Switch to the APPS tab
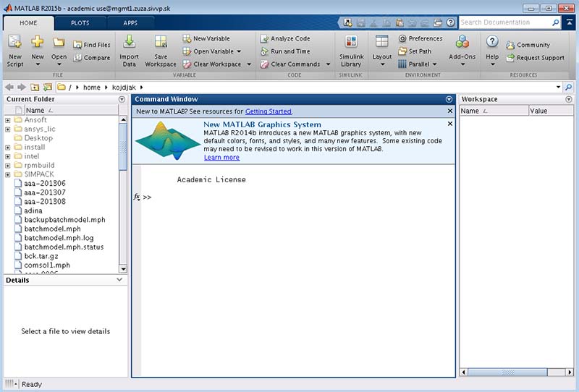 click(x=130, y=23)
